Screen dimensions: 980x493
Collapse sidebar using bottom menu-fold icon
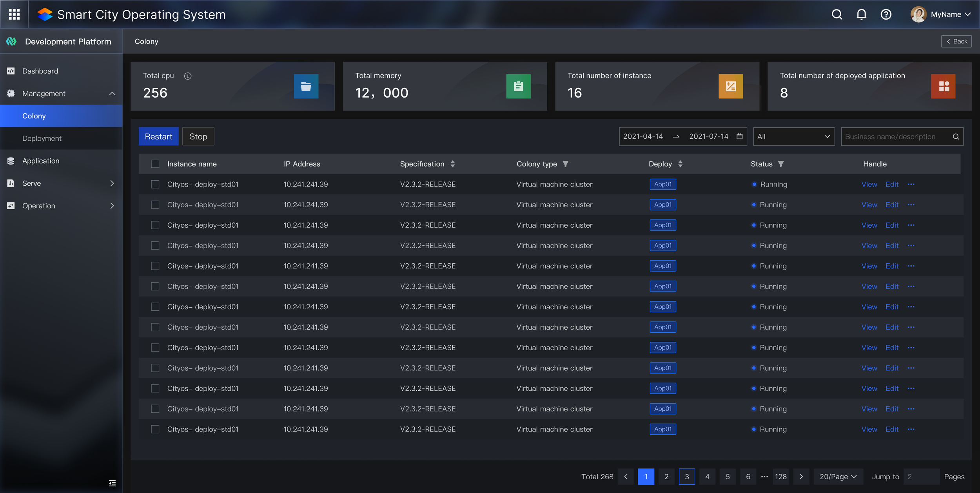point(112,483)
